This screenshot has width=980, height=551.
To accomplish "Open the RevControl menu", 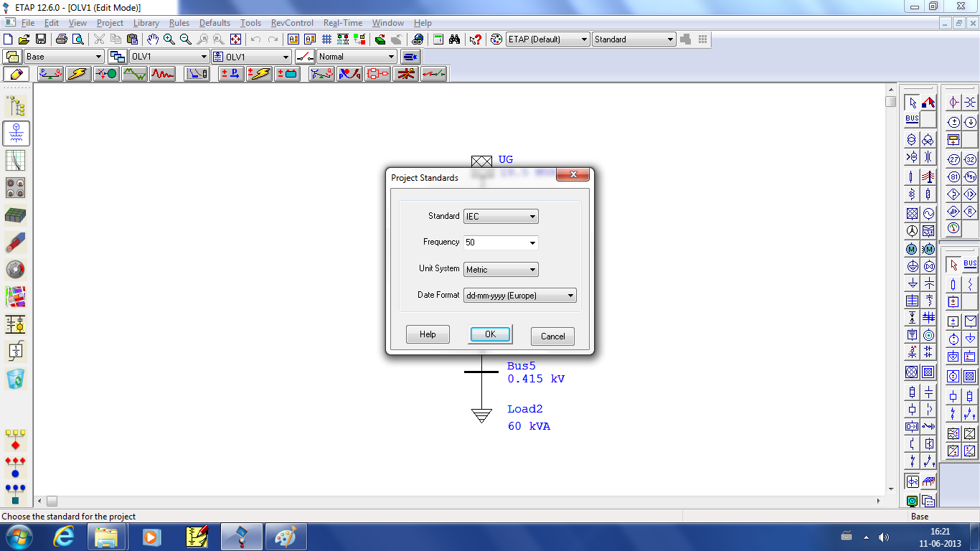I will [x=291, y=22].
